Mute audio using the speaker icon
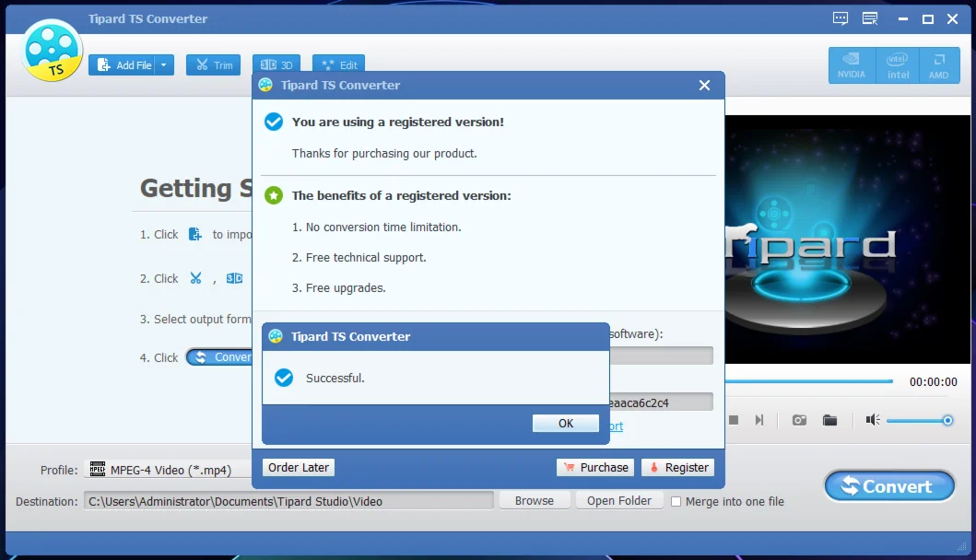This screenshot has width=976, height=560. pos(872,420)
